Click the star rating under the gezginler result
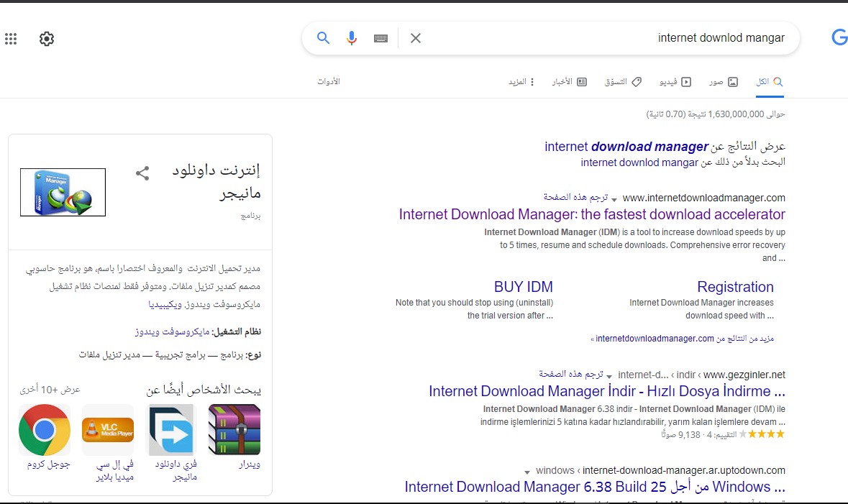 pyautogui.click(x=762, y=434)
